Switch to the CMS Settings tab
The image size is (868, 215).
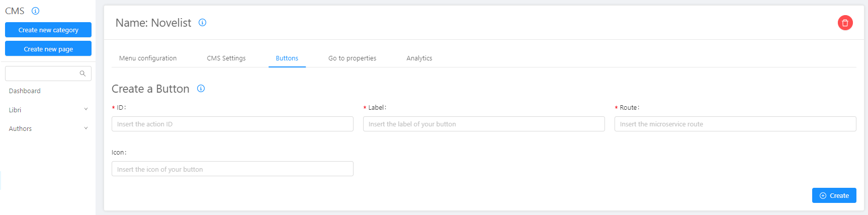[226, 58]
